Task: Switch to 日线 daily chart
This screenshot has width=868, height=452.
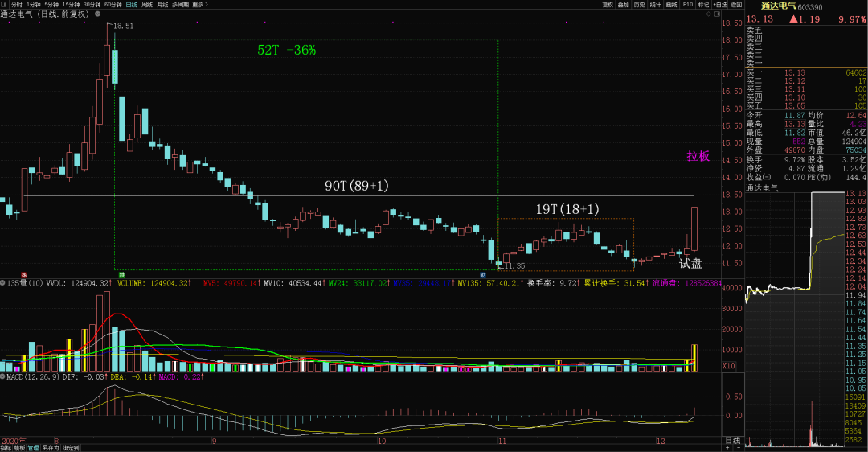Action: (x=131, y=5)
